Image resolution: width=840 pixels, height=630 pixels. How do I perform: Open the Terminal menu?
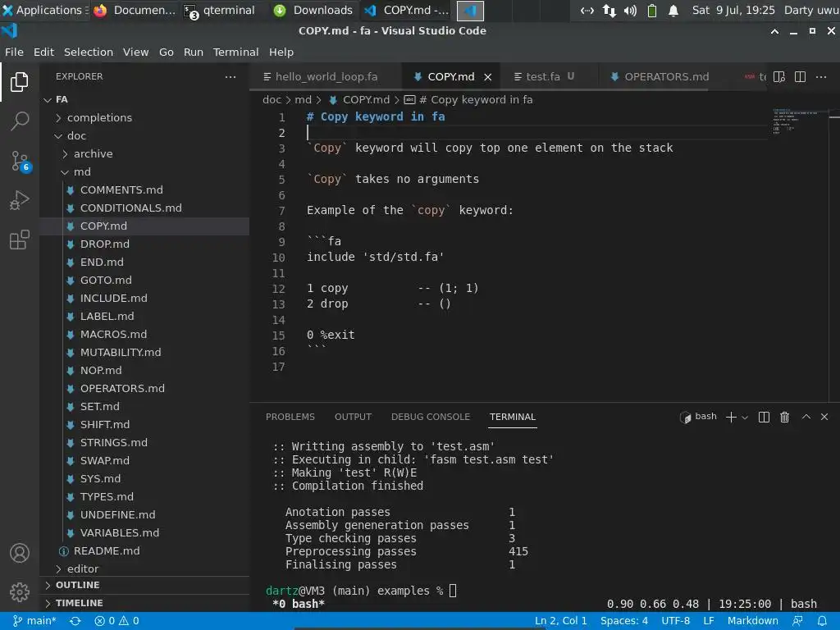(235, 52)
